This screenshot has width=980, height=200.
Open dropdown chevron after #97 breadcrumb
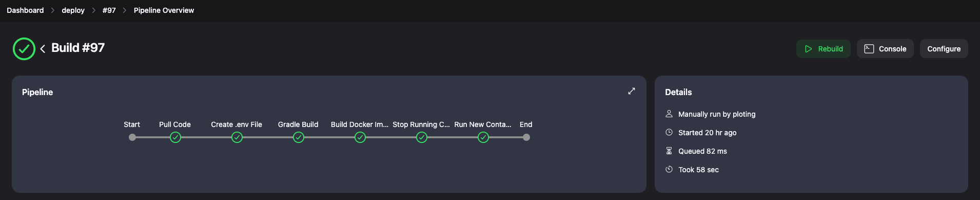(x=125, y=10)
